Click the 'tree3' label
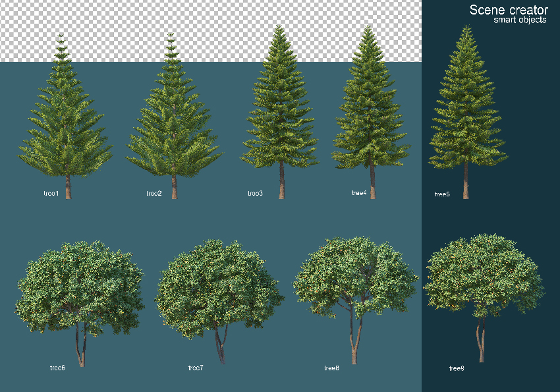Screen dimensions: 560x392 point(256,193)
